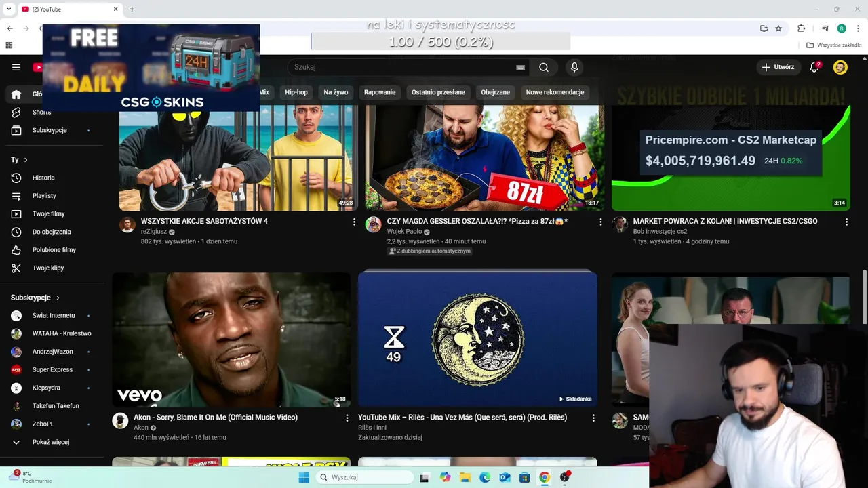Open Subskrypcje in the sidebar
This screenshot has width=868, height=488.
pos(50,130)
